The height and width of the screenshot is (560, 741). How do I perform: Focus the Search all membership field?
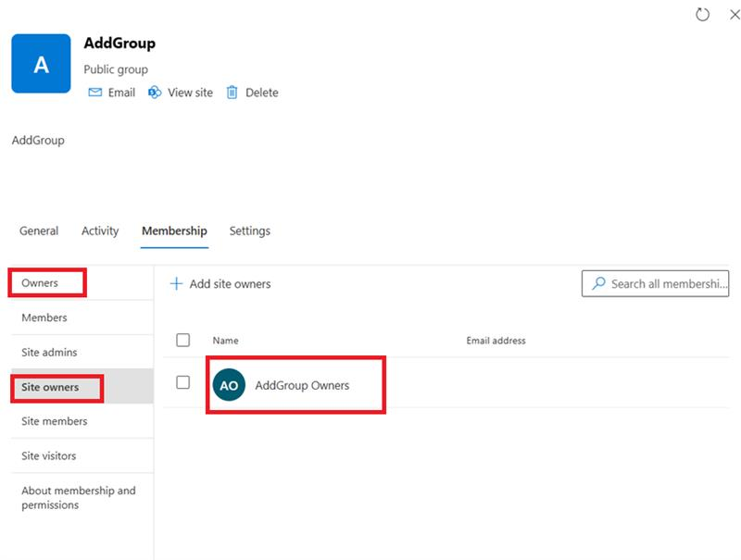pyautogui.click(x=655, y=283)
